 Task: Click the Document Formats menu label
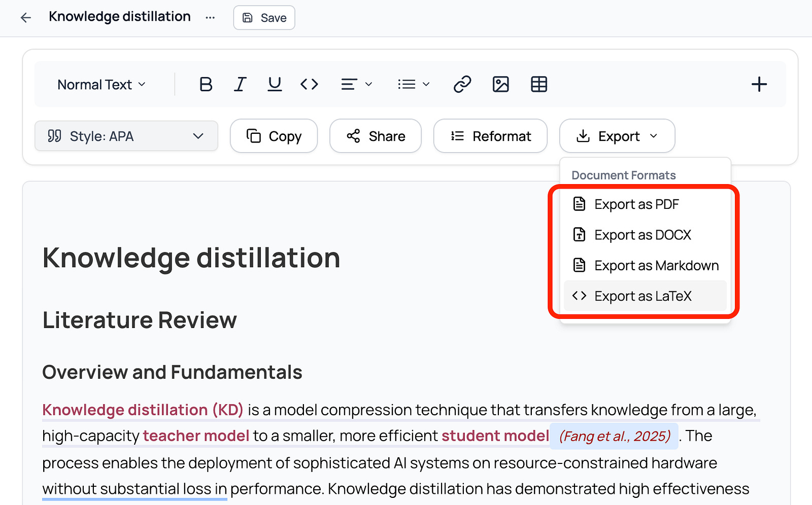tap(624, 175)
